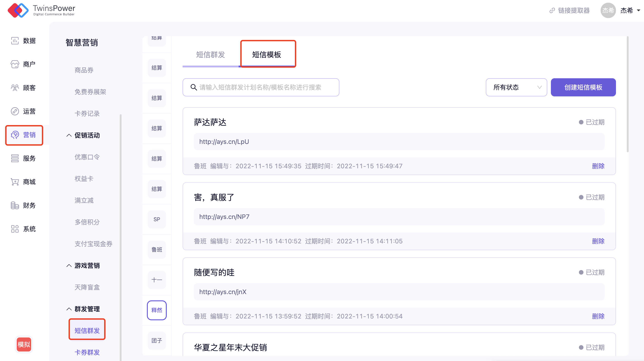Toggle the red 模拟 badge button

[x=24, y=344]
